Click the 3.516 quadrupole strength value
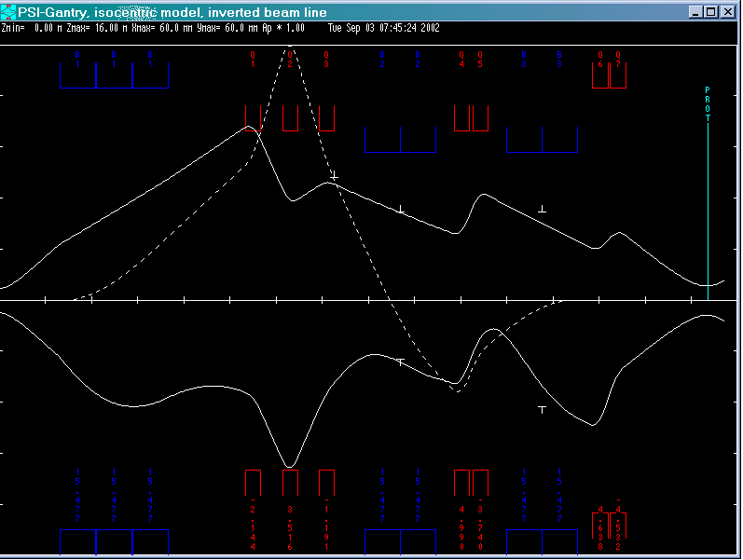Viewport: 743px width, 560px height. click(x=290, y=526)
